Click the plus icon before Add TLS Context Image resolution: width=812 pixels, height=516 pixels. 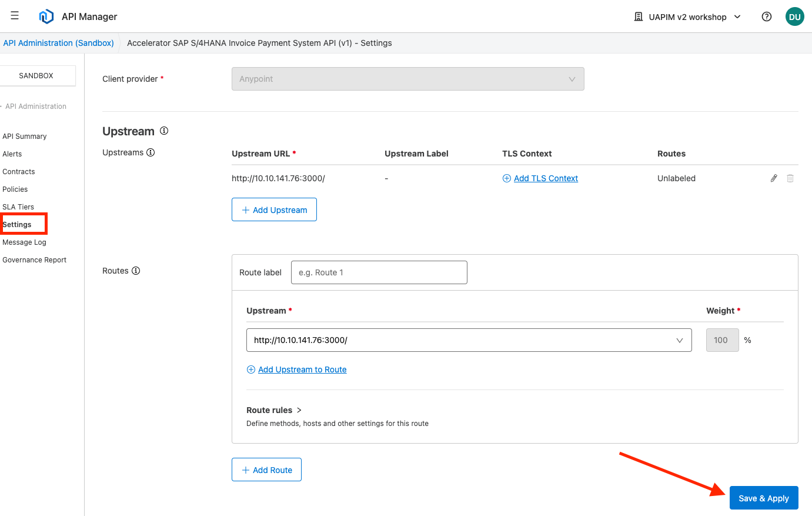(507, 178)
